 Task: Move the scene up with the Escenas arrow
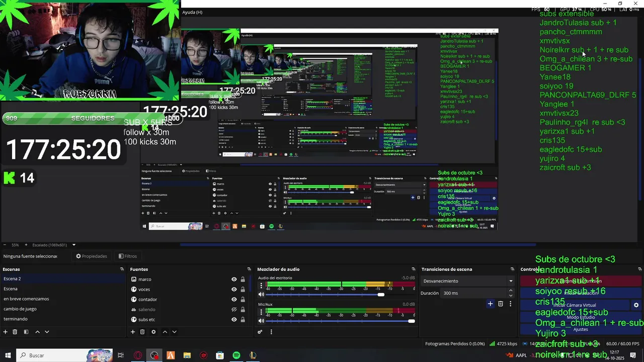tap(37, 332)
